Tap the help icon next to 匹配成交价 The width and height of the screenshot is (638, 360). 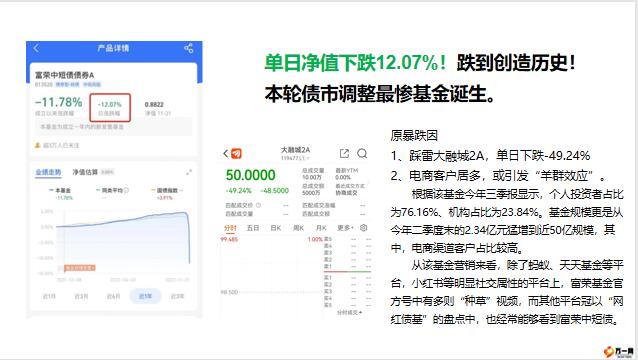tap(258, 205)
